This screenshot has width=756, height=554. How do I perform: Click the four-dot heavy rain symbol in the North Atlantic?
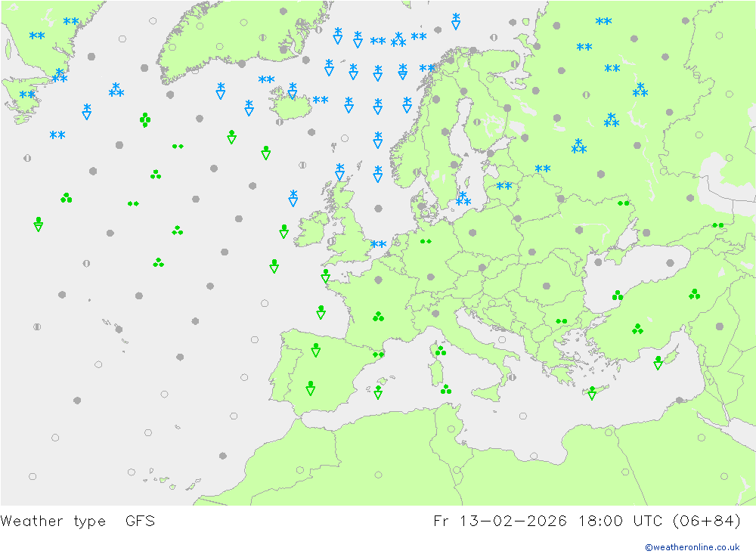pos(144,119)
